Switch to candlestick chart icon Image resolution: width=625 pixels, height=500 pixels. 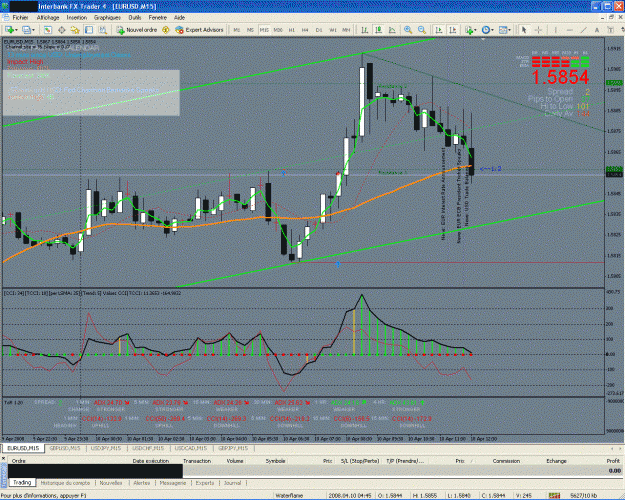point(378,30)
